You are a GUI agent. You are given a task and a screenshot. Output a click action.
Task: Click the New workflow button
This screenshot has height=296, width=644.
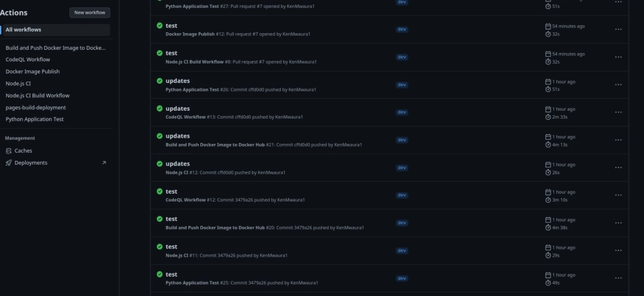point(89,13)
